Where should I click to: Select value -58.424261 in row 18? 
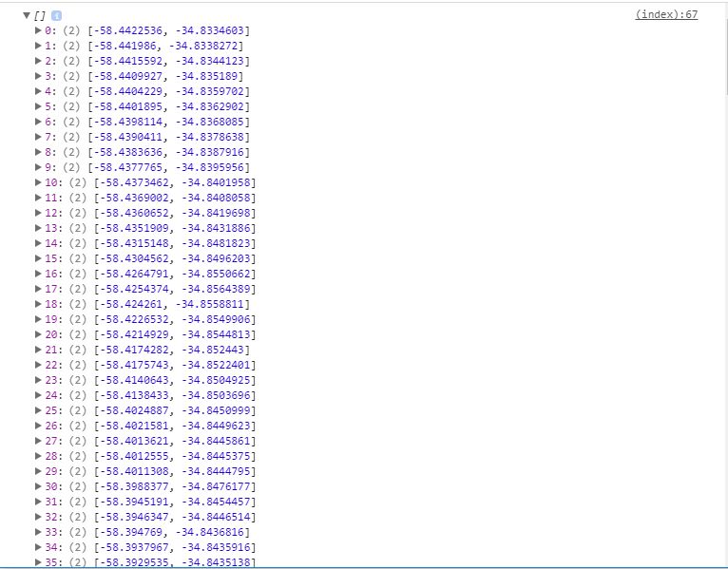[x=131, y=304]
